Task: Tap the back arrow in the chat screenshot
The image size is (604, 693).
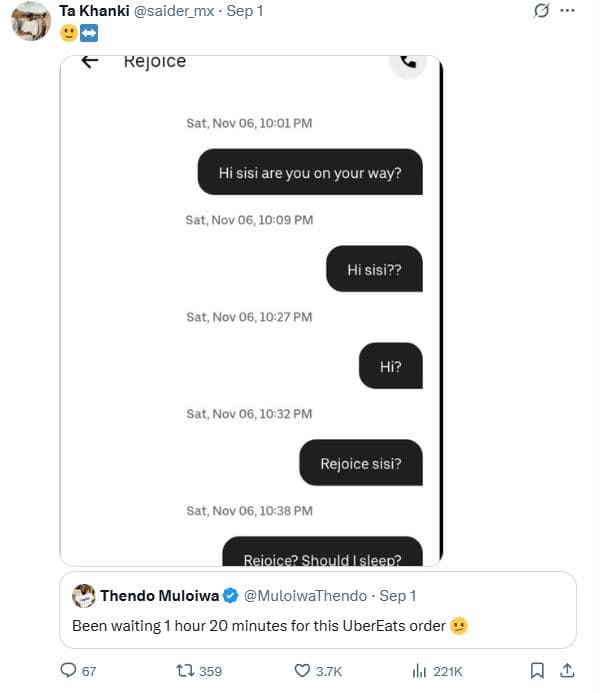Action: click(90, 61)
